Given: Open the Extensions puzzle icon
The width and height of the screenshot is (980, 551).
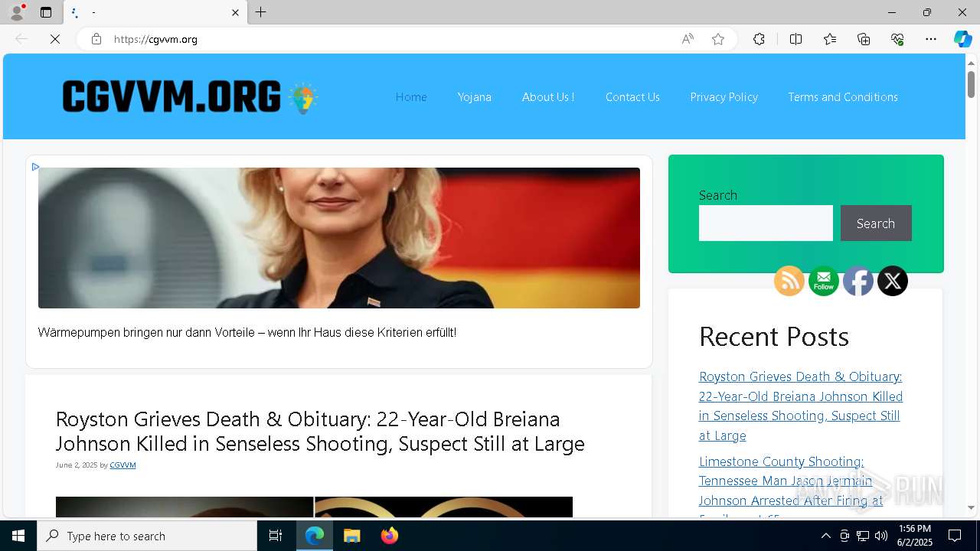Looking at the screenshot, I should pyautogui.click(x=759, y=39).
